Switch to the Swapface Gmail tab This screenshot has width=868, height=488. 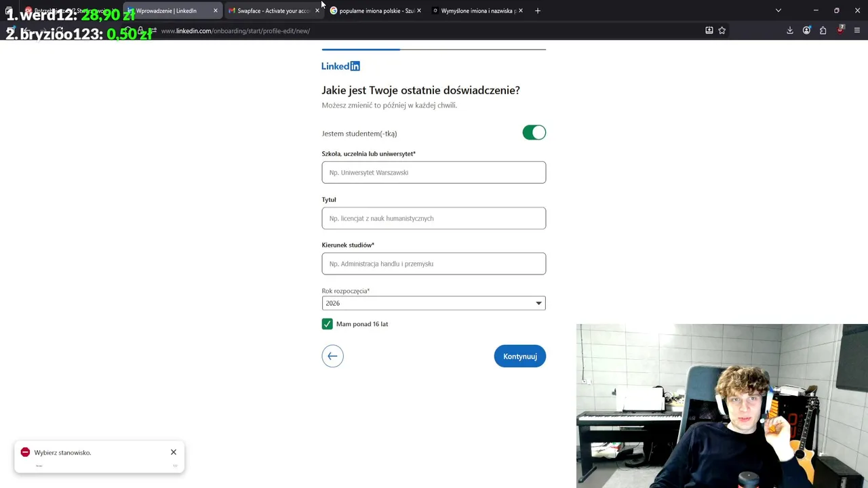coord(273,11)
